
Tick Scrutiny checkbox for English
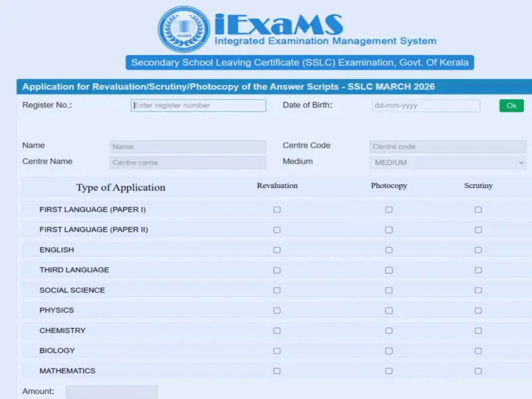pyautogui.click(x=478, y=250)
